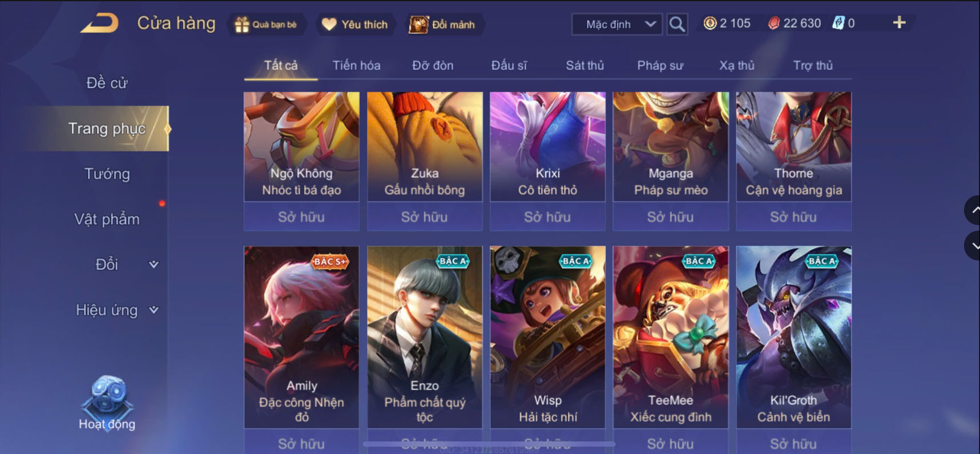Switch to the Sát thủ tab

(x=584, y=66)
